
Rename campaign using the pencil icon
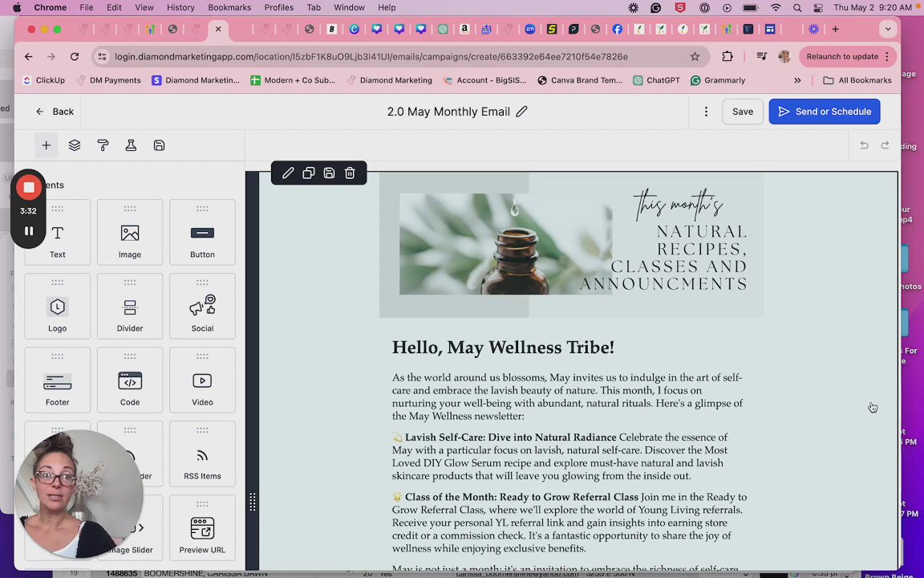point(521,112)
